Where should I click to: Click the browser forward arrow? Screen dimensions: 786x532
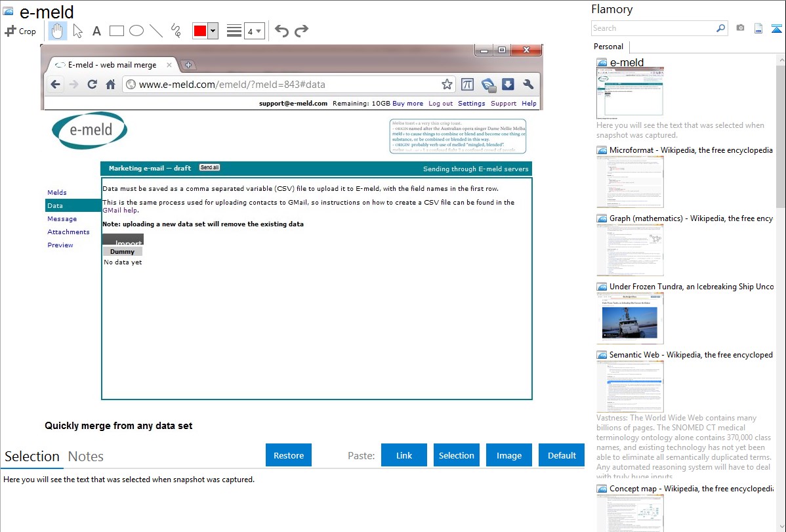click(x=73, y=84)
